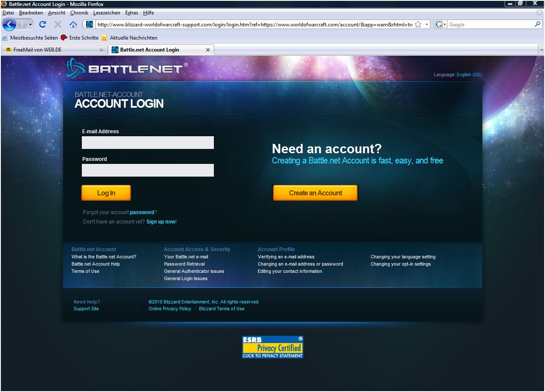Close the Battle.net Account Login tab
This screenshot has width=545, height=392.
(x=208, y=50)
